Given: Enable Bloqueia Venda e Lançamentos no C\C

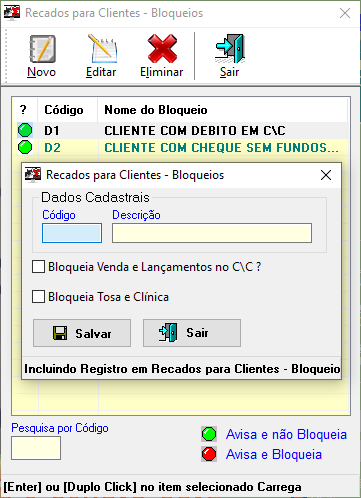Looking at the screenshot, I should [38, 267].
